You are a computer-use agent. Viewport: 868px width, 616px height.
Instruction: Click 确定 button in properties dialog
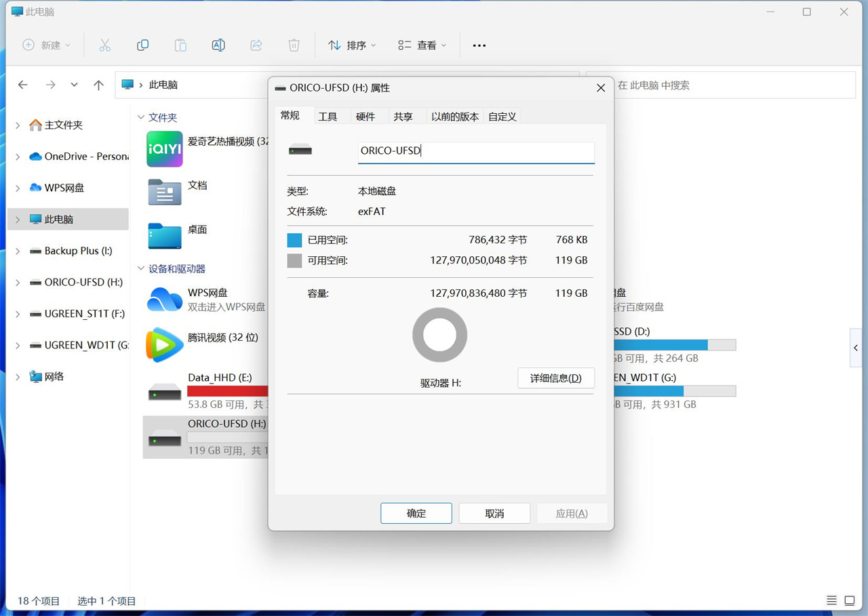pyautogui.click(x=416, y=513)
